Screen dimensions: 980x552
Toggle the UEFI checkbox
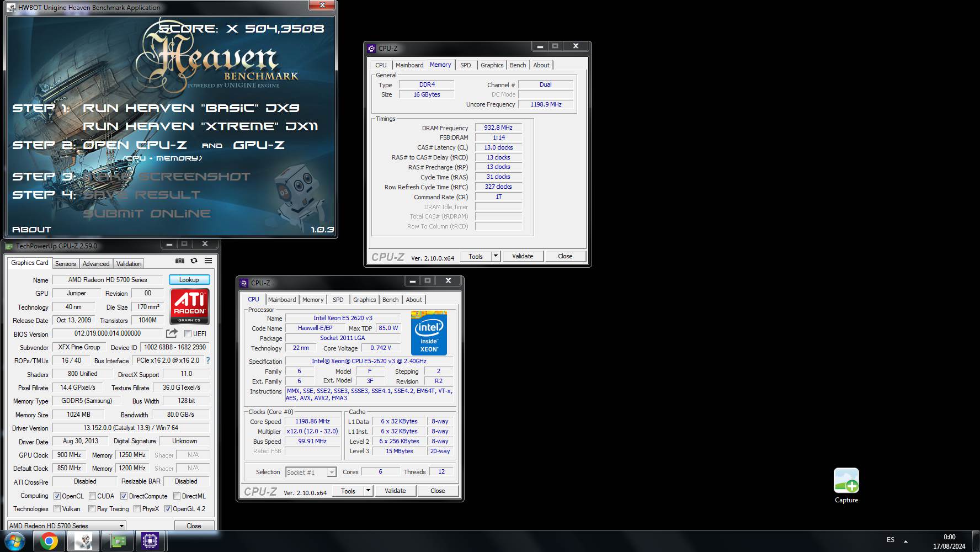tap(188, 333)
